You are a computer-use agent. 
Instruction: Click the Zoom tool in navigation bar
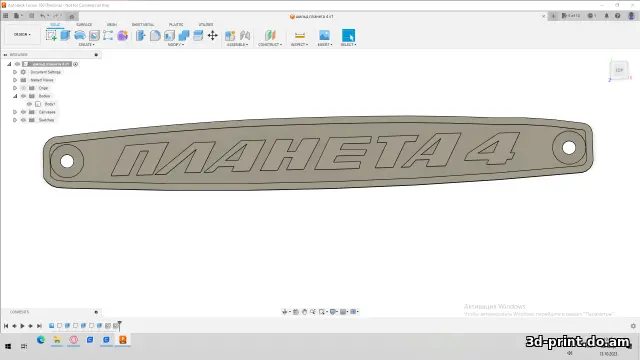click(313, 311)
